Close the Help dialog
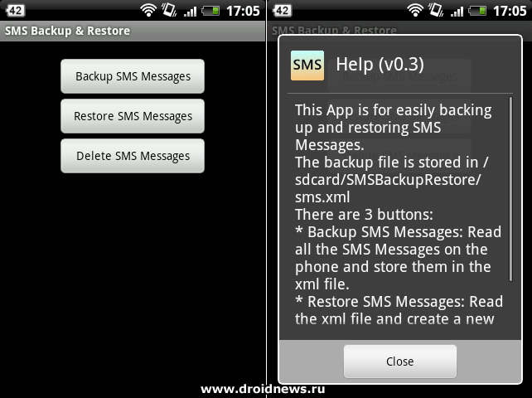This screenshot has width=532, height=398. click(400, 362)
